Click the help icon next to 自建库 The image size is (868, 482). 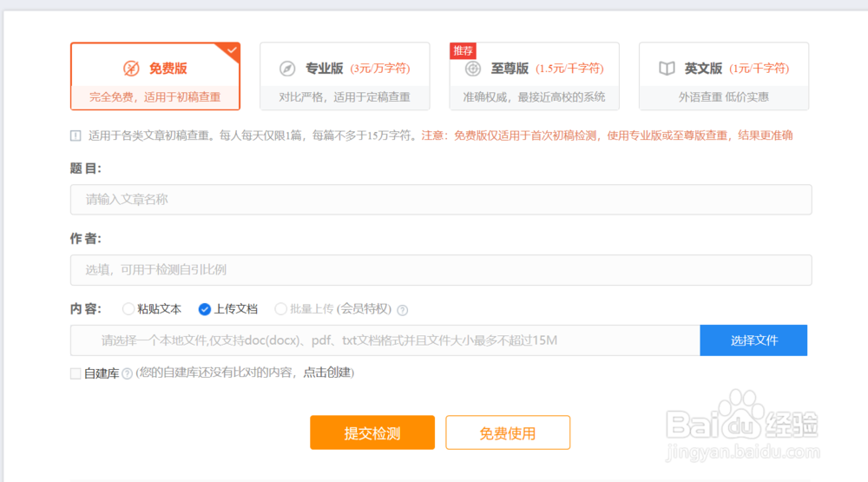127,374
